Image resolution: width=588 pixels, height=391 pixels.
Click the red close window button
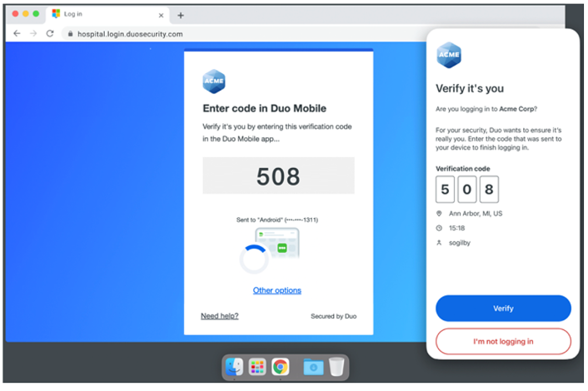15,14
